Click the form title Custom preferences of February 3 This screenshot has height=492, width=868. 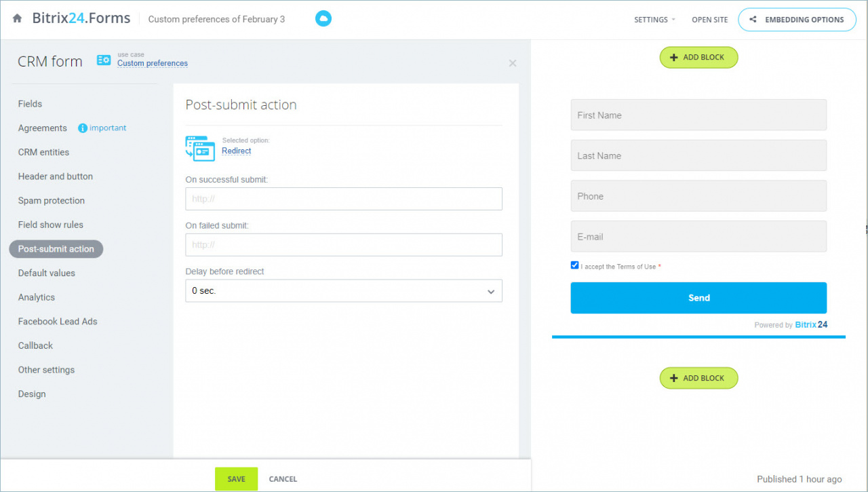pyautogui.click(x=216, y=19)
